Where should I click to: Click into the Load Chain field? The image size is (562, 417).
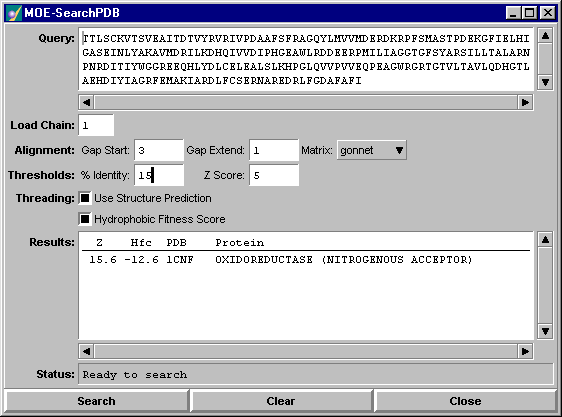click(x=96, y=125)
